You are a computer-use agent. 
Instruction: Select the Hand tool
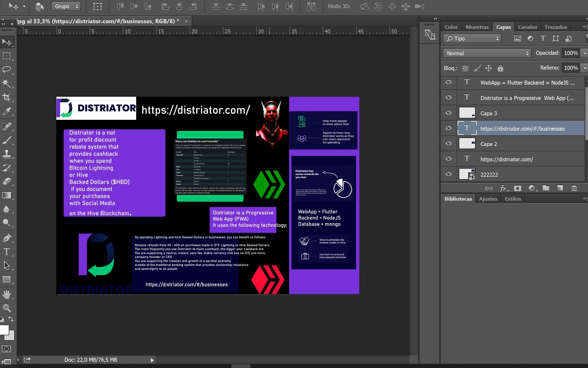7,294
